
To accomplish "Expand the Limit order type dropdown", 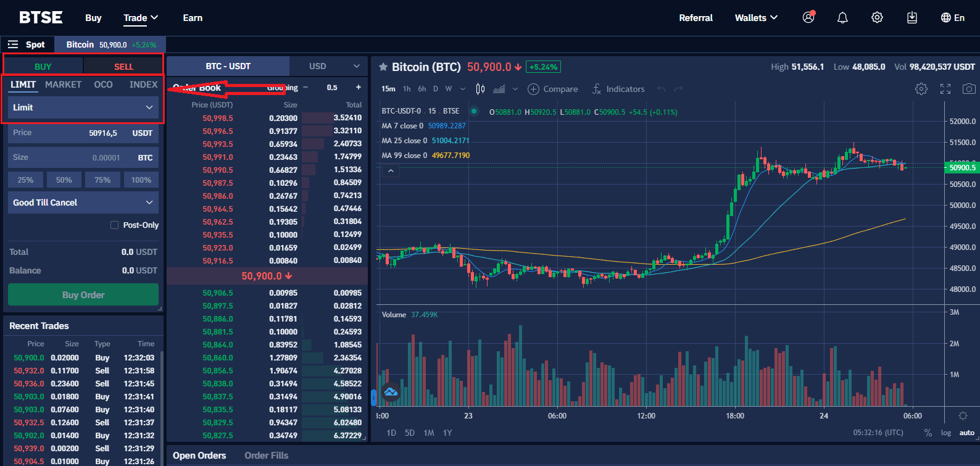I will pos(83,107).
